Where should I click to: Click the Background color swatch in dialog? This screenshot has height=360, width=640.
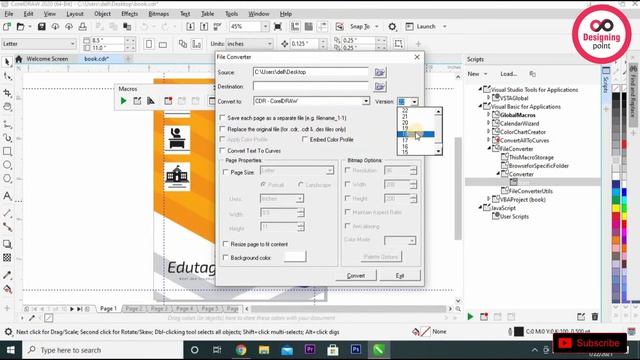(295, 257)
